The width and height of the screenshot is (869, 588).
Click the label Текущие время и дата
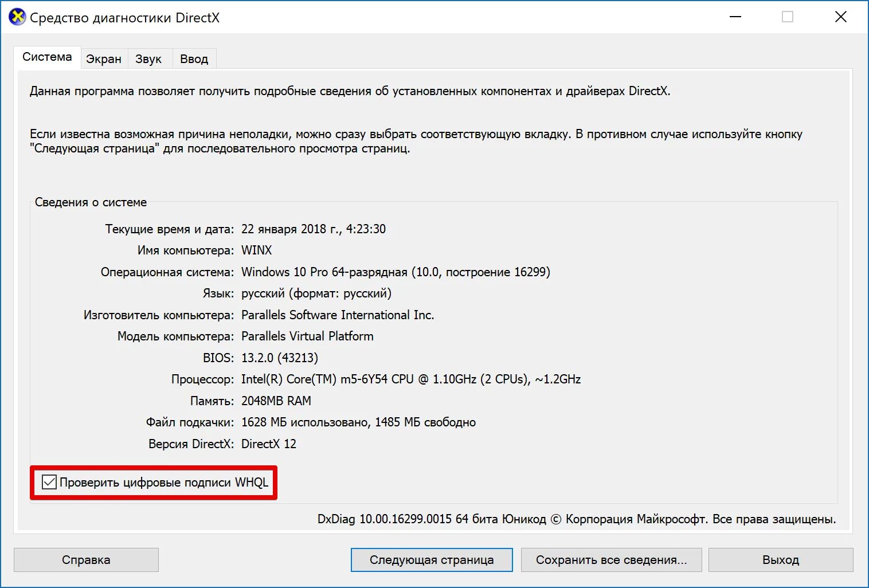click(x=170, y=229)
